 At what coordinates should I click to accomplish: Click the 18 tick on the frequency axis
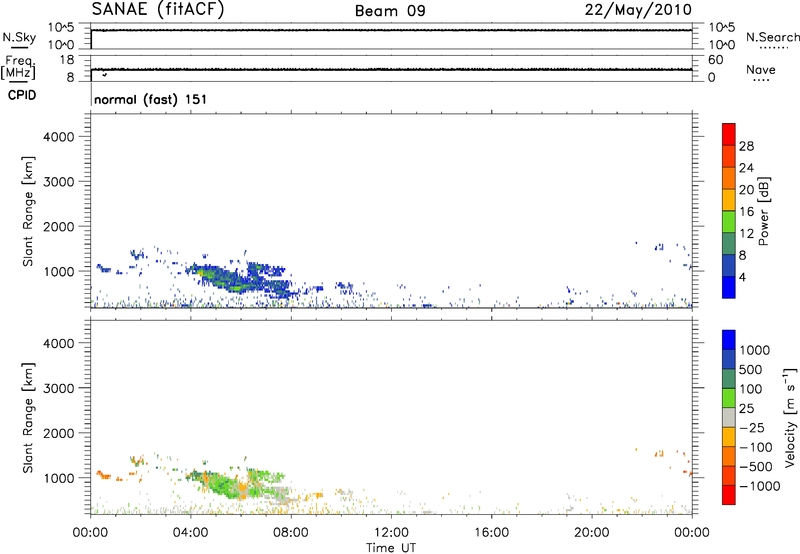click(67, 60)
